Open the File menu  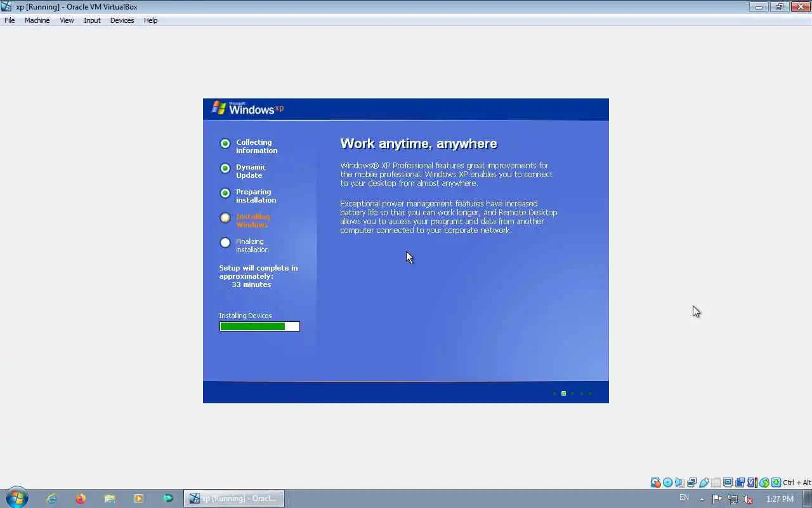(10, 20)
